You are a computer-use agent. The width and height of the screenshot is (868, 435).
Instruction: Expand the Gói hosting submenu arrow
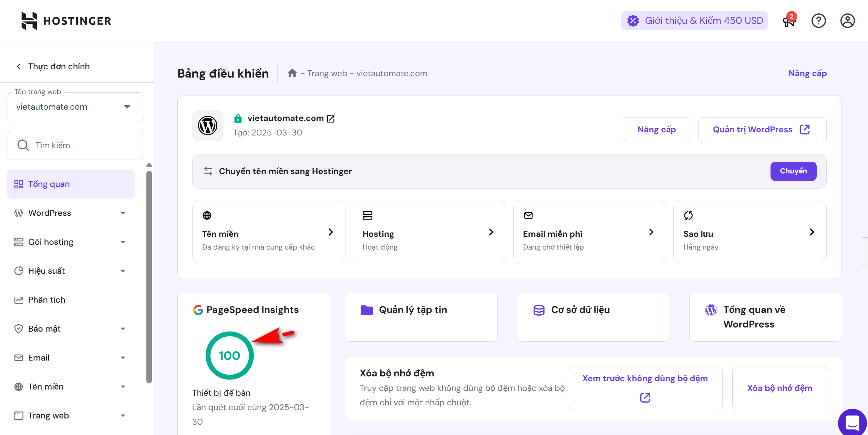[x=123, y=242]
